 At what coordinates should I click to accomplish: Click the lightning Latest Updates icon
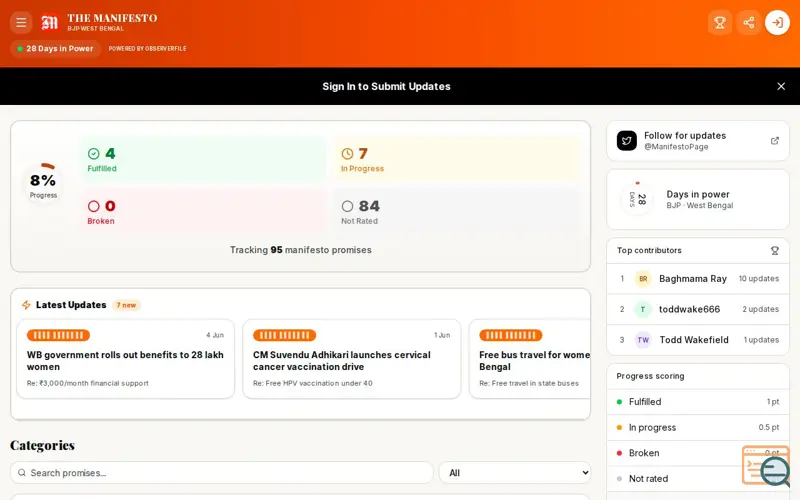pyautogui.click(x=26, y=305)
